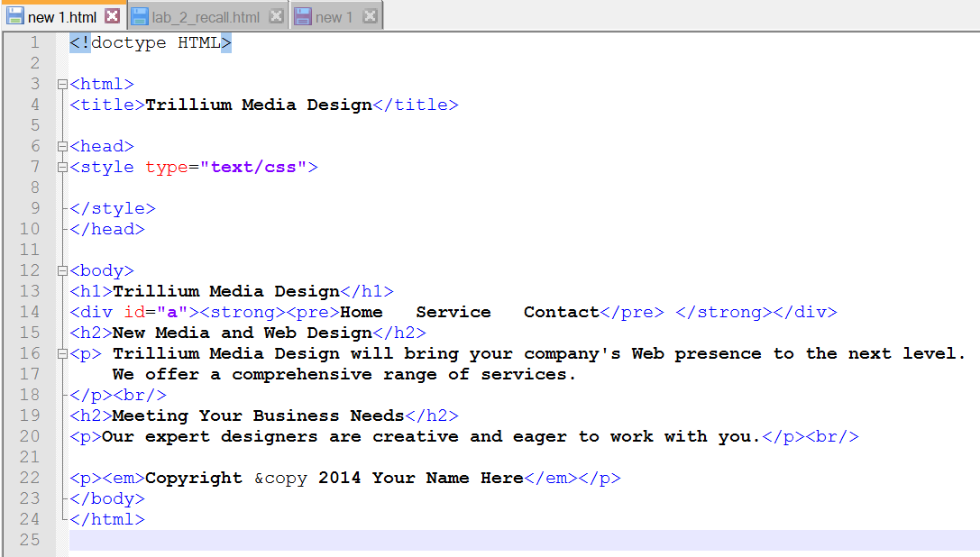
Task: Collapse the body tag fold on line 12
Action: tap(62, 270)
